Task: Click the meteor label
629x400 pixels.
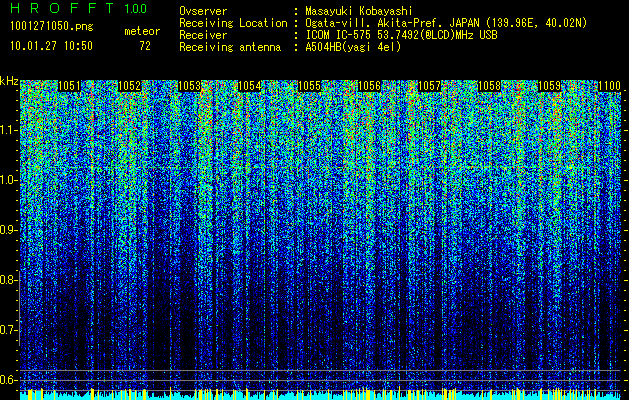Action: click(142, 31)
